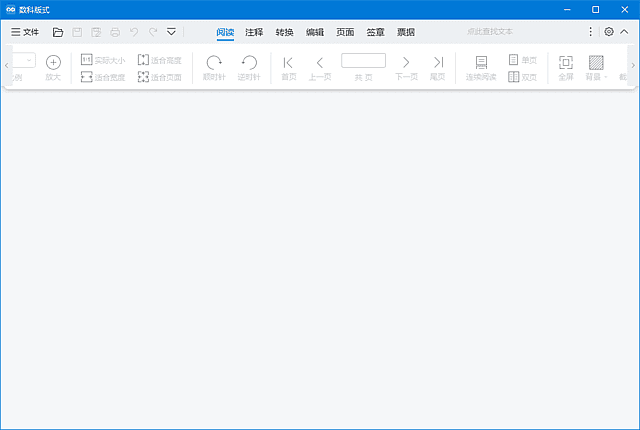Image resolution: width=640 pixels, height=430 pixels.
Task: Select 单页 single page view
Action: point(522,60)
